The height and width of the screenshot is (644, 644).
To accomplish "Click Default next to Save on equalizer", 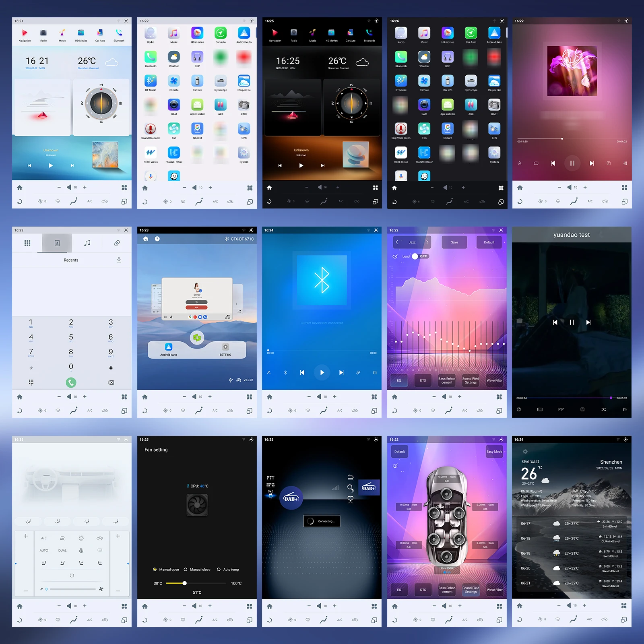I will [489, 242].
